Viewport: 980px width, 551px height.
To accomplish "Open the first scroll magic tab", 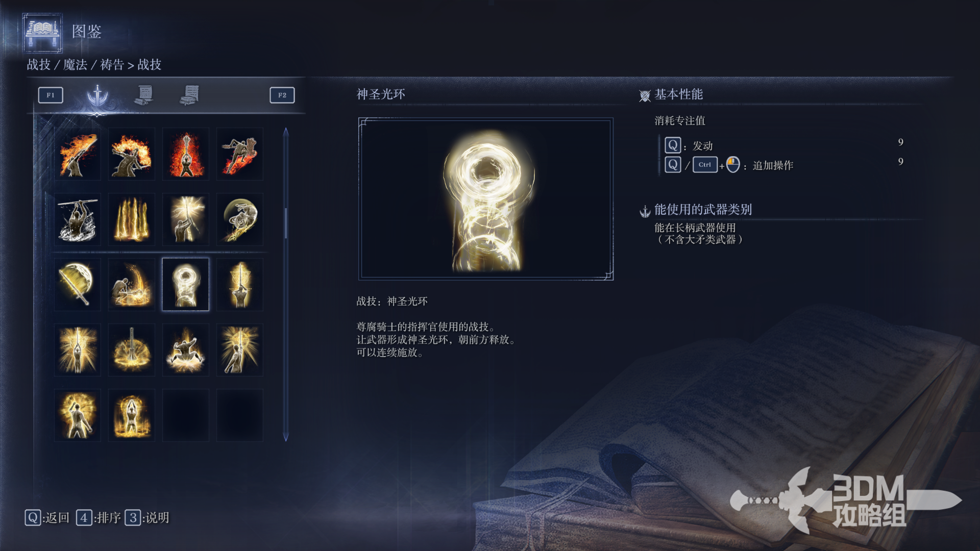I will [x=144, y=95].
